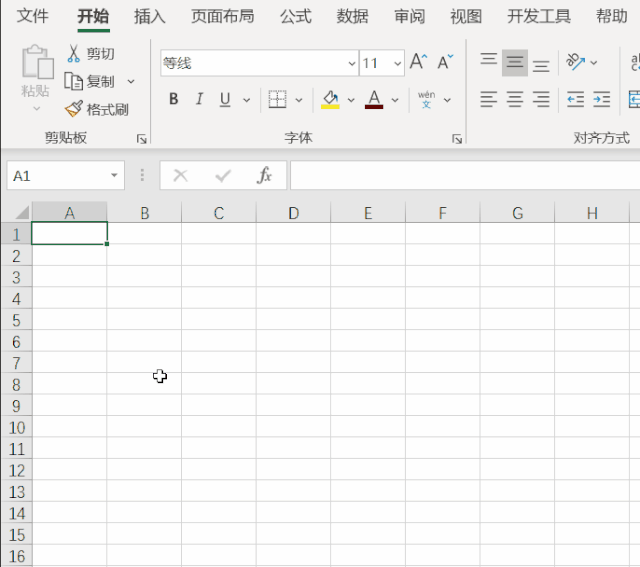640x567 pixels.
Task: Open the font group dialog launcher
Action: (457, 140)
